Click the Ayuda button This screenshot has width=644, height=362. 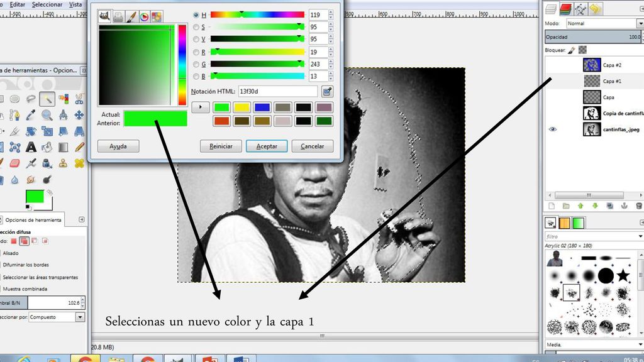coord(118,146)
